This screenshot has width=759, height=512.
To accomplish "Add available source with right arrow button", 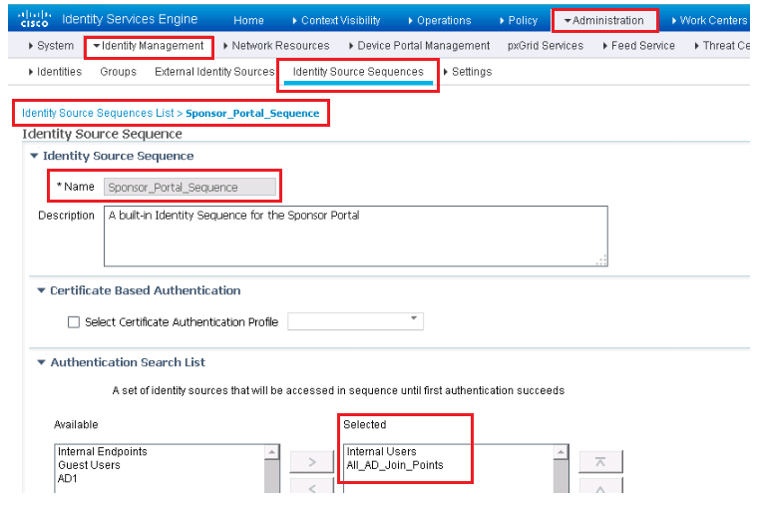I will point(312,462).
